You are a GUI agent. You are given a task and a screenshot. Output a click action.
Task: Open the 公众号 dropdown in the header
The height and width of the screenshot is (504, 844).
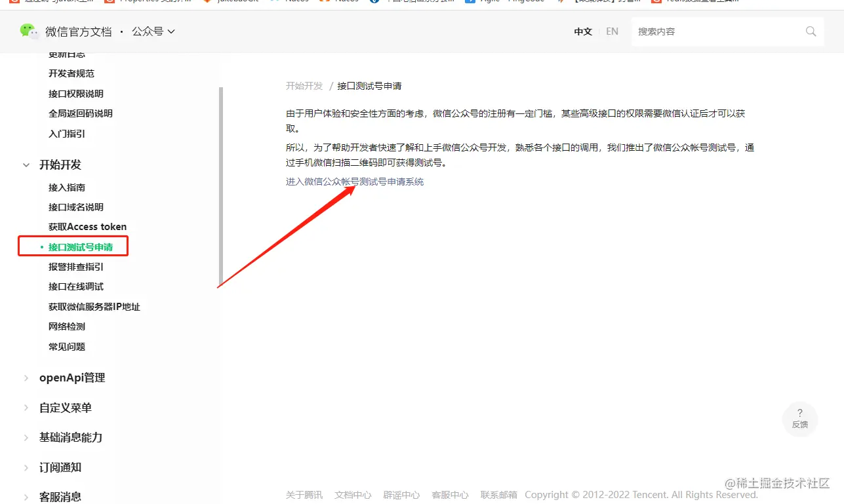coord(153,31)
